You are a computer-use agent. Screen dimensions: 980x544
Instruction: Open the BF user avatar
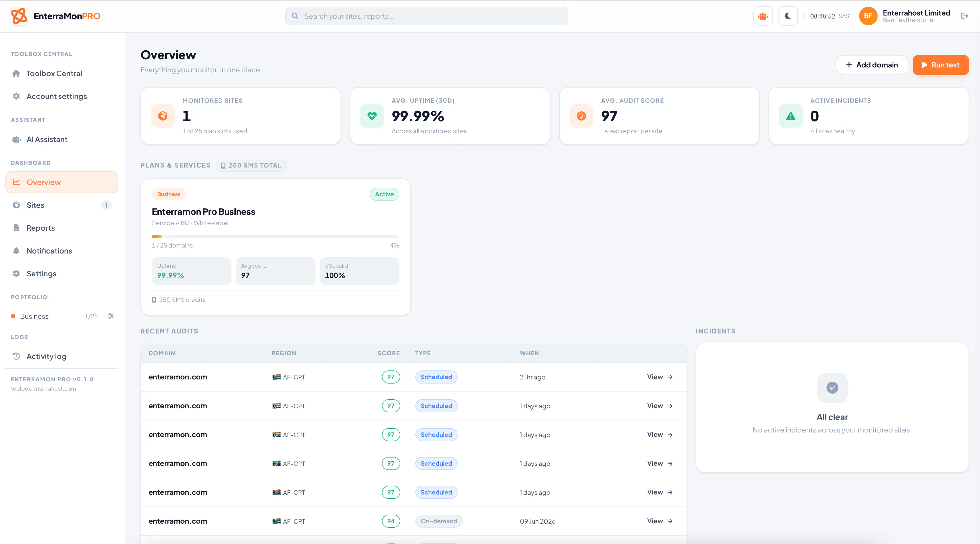[x=868, y=16]
